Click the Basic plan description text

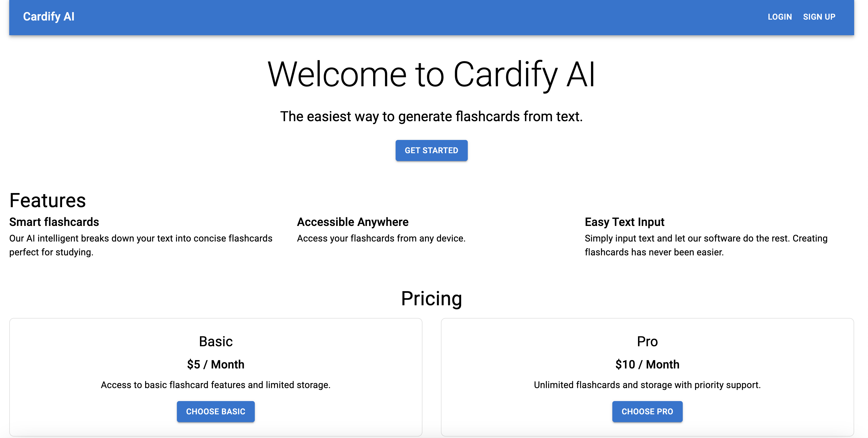tap(216, 385)
